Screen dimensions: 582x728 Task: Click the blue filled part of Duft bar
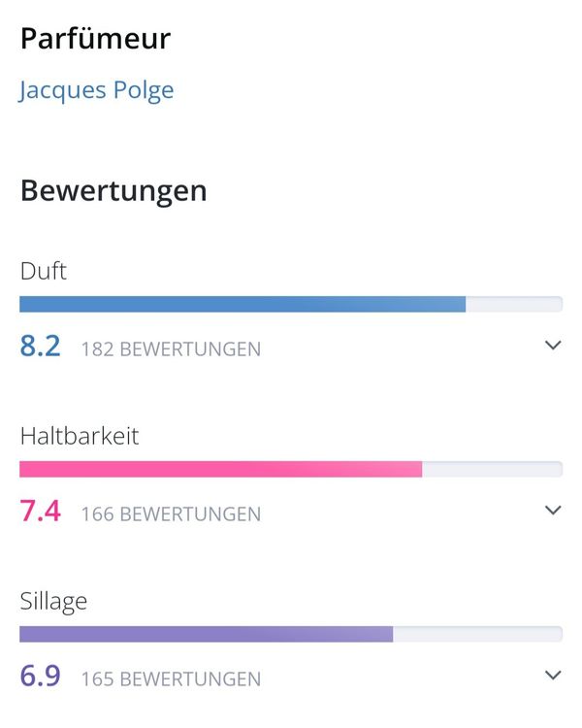pyautogui.click(x=242, y=304)
